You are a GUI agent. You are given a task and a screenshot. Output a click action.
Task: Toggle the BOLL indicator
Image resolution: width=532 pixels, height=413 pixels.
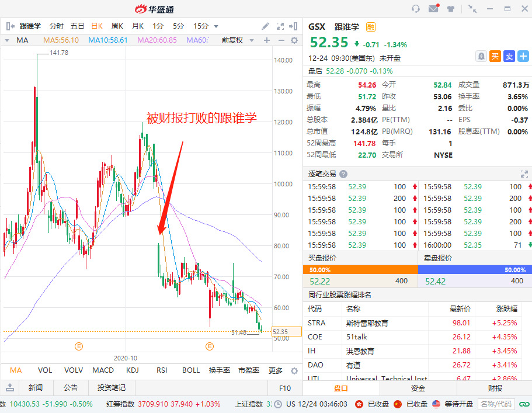click(x=191, y=370)
